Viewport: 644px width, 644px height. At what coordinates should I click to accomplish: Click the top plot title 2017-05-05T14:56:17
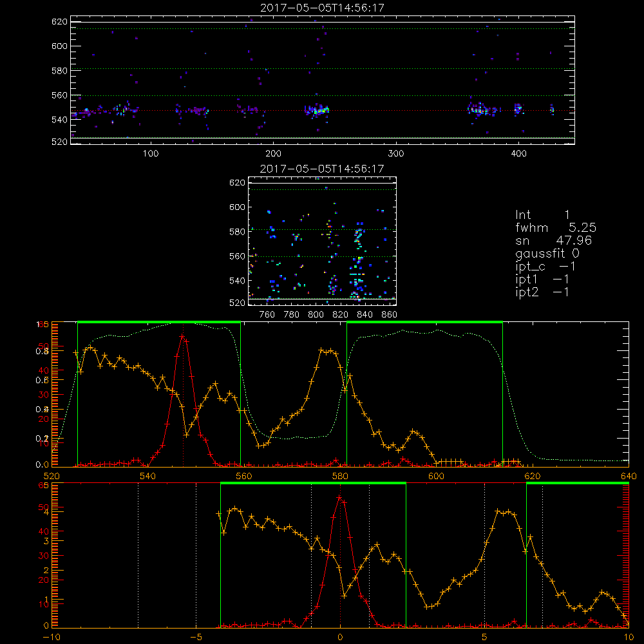(322, 8)
